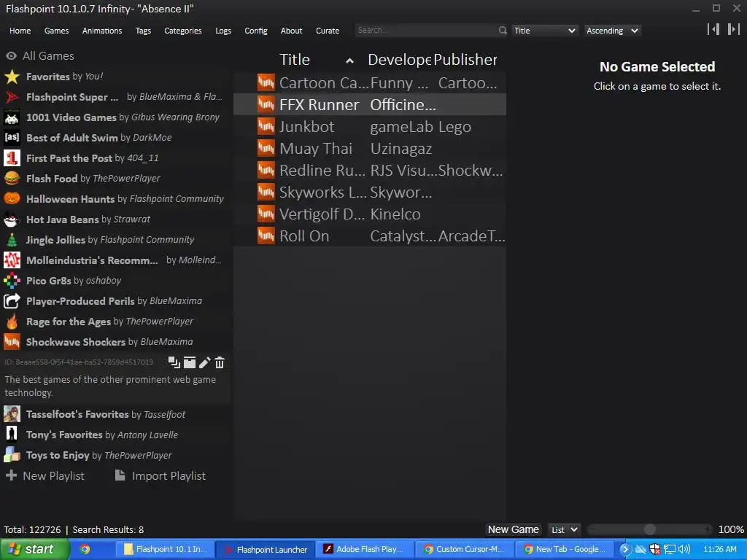The width and height of the screenshot is (747, 560).
Task: Open the Games tab
Action: 57,31
